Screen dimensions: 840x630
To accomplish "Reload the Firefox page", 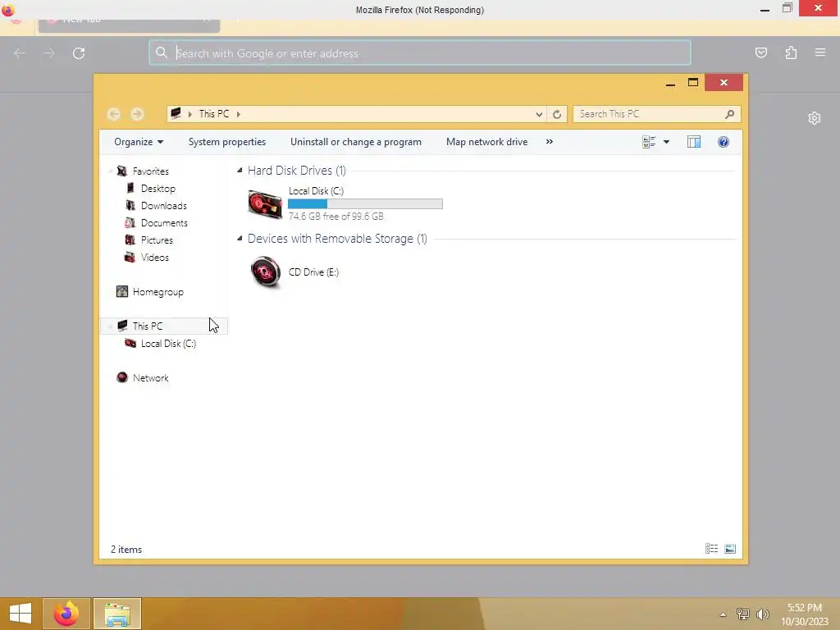I will click(x=79, y=53).
